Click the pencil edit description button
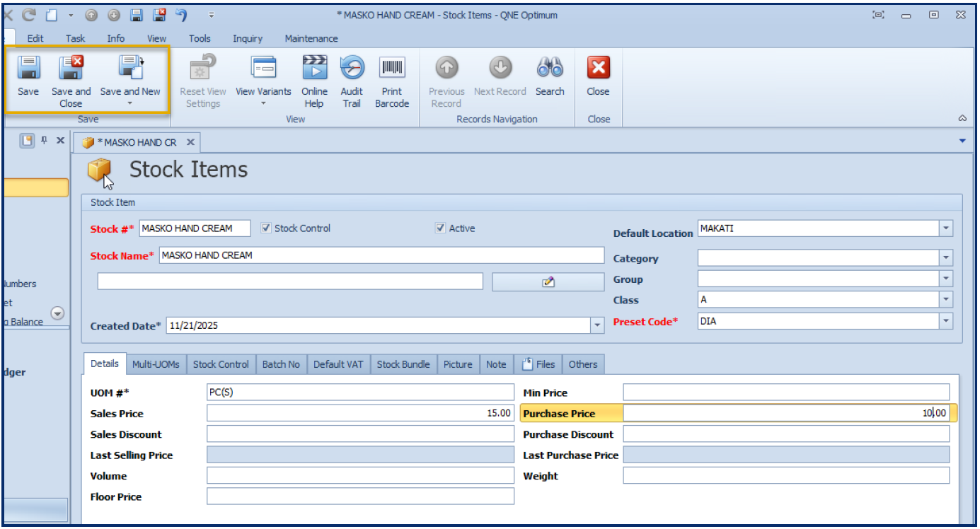980x529 pixels. 548,281
